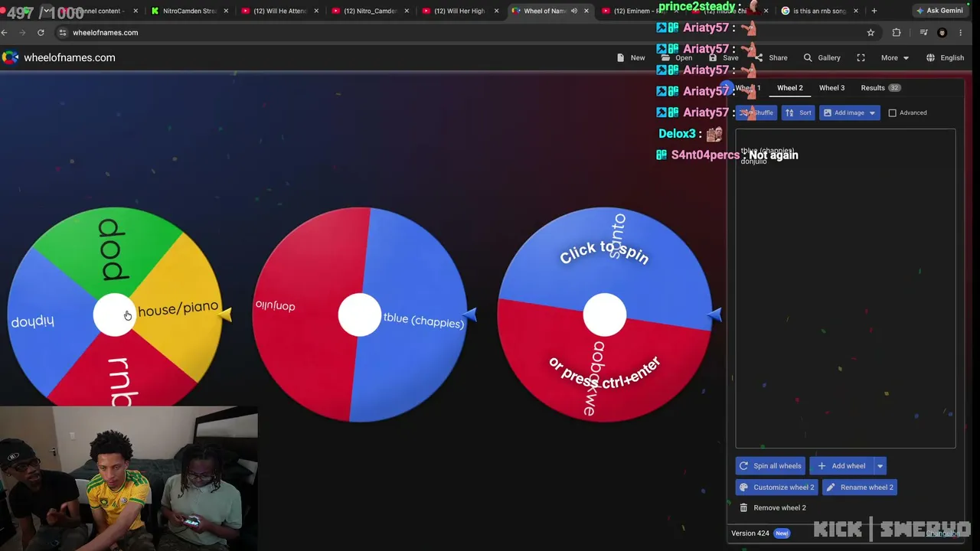Save the current wheel
Viewport: 980px width, 551px height.
pyautogui.click(x=724, y=58)
